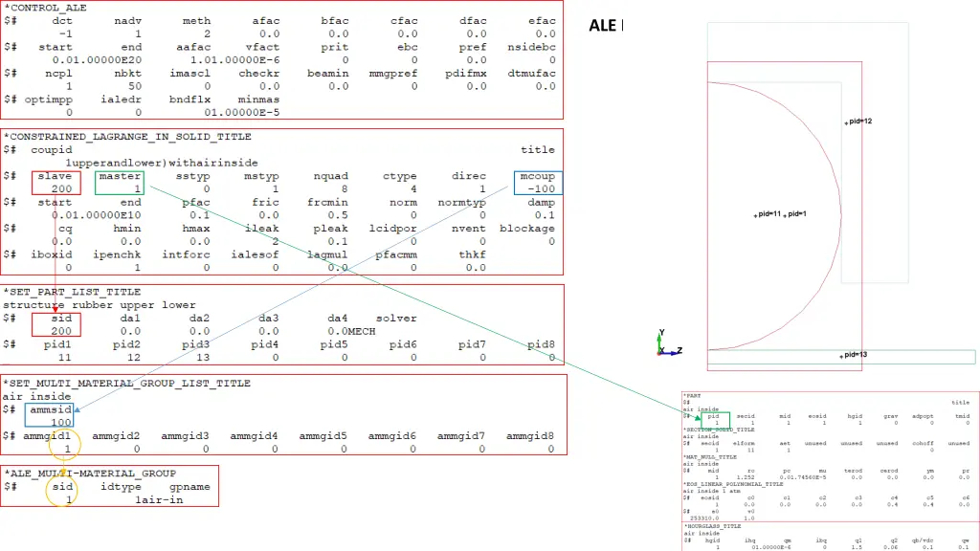Click the '1air-in' group name value
The image size is (980, 551).
tap(159, 499)
